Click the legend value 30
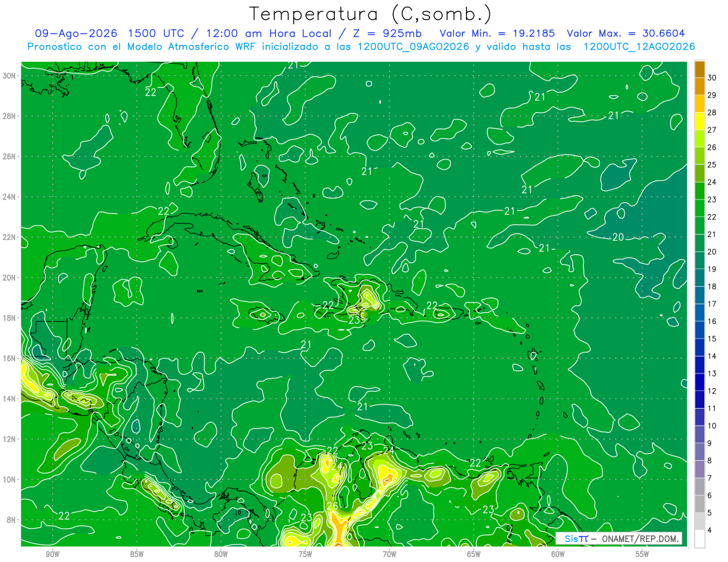 712,78
